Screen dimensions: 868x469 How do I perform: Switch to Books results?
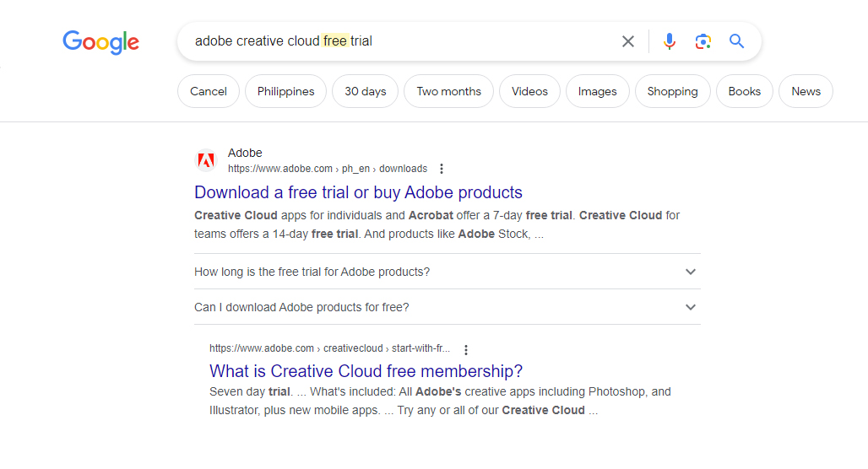(745, 91)
